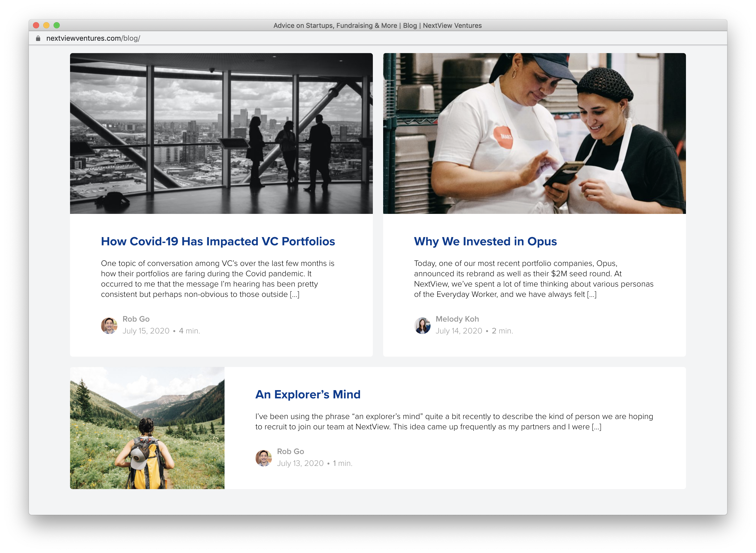Click Rob Go author name under Covid-19 post
Viewport: 756px width, 553px height.
tap(136, 319)
